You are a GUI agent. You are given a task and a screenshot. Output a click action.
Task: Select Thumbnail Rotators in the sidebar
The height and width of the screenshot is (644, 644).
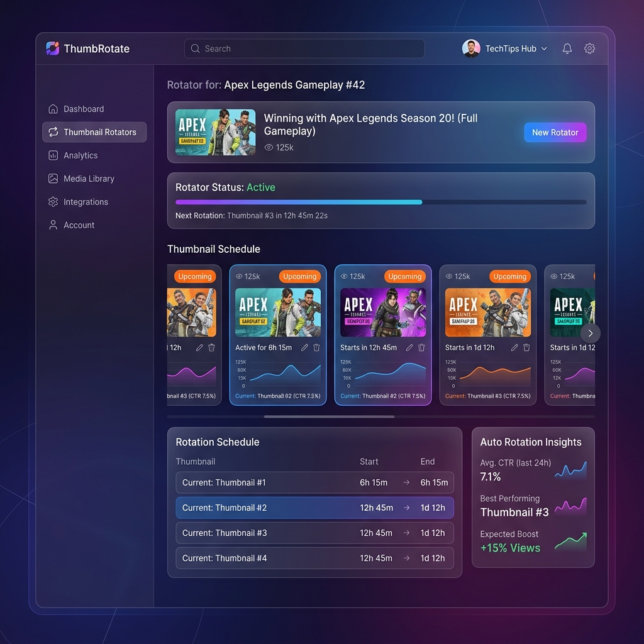[94, 132]
